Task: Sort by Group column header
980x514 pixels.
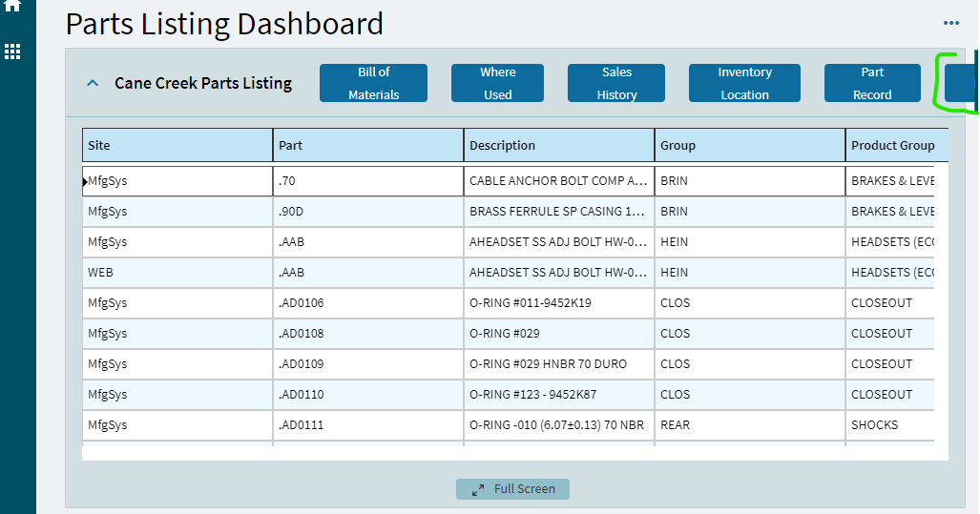Action: [750, 146]
